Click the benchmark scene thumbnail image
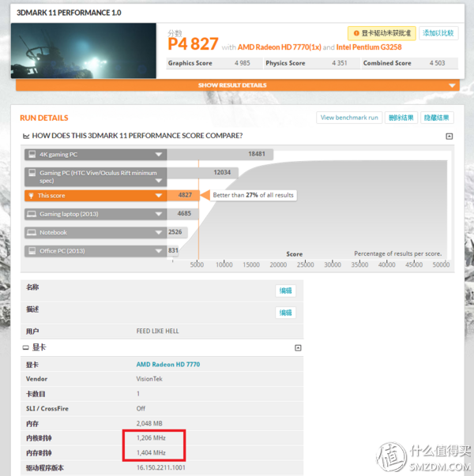This screenshot has height=476, width=474. coord(84,51)
